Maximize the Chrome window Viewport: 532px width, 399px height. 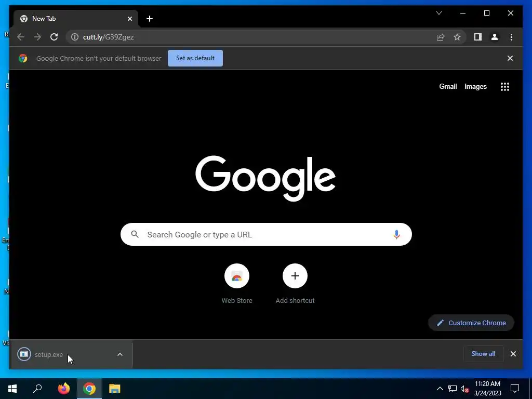(x=486, y=13)
